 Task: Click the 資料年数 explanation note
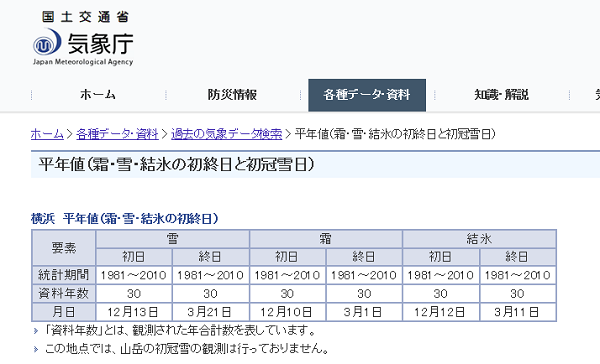[180, 330]
